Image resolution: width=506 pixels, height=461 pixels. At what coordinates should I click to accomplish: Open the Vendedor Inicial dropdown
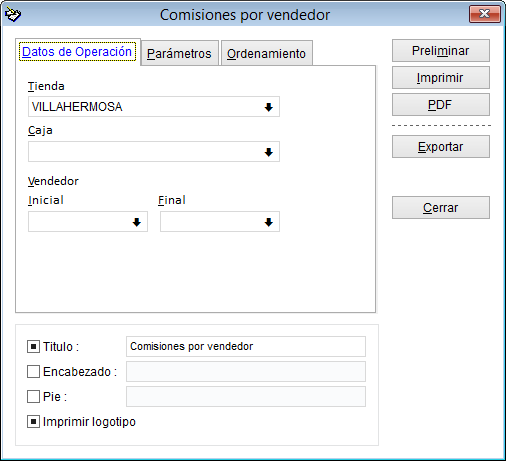[x=137, y=222]
